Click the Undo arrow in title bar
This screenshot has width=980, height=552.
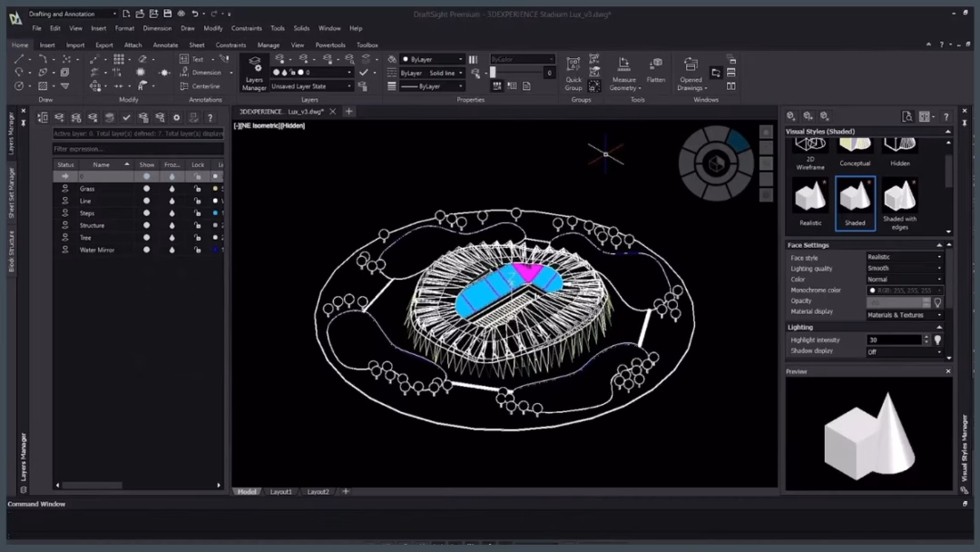point(195,13)
